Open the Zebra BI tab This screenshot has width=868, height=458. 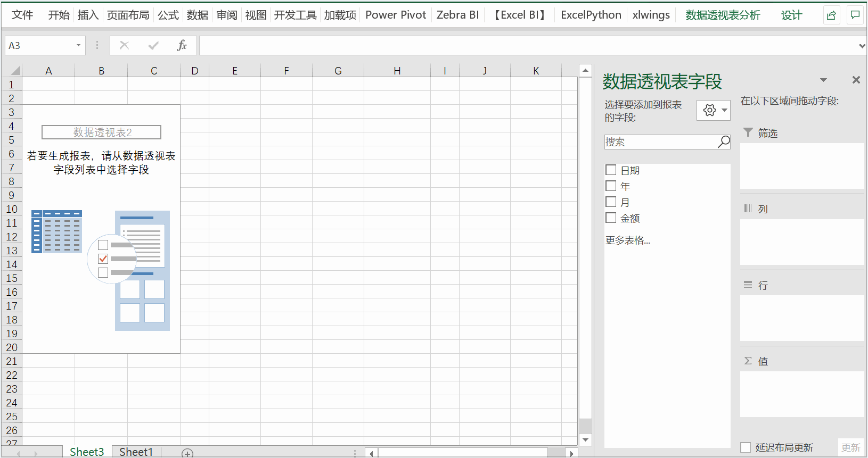pos(458,15)
